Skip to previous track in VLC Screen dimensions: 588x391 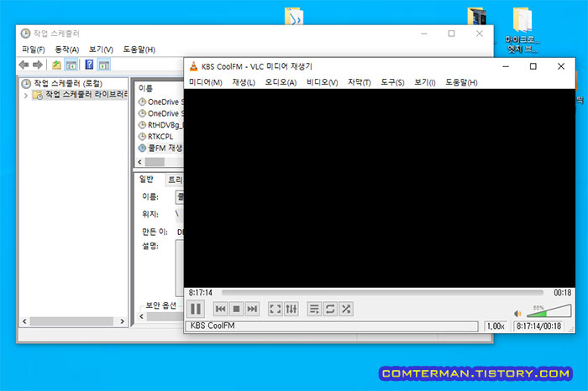pyautogui.click(x=220, y=309)
